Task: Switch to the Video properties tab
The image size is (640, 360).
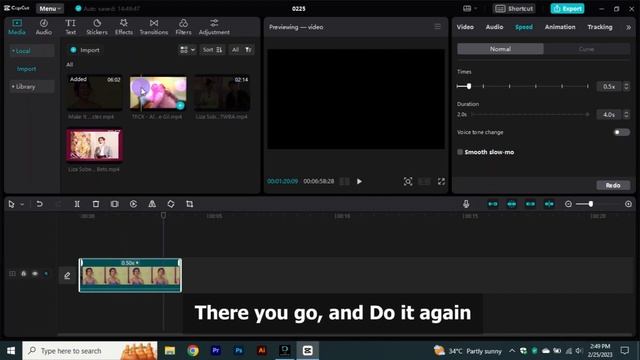Action: [465, 27]
